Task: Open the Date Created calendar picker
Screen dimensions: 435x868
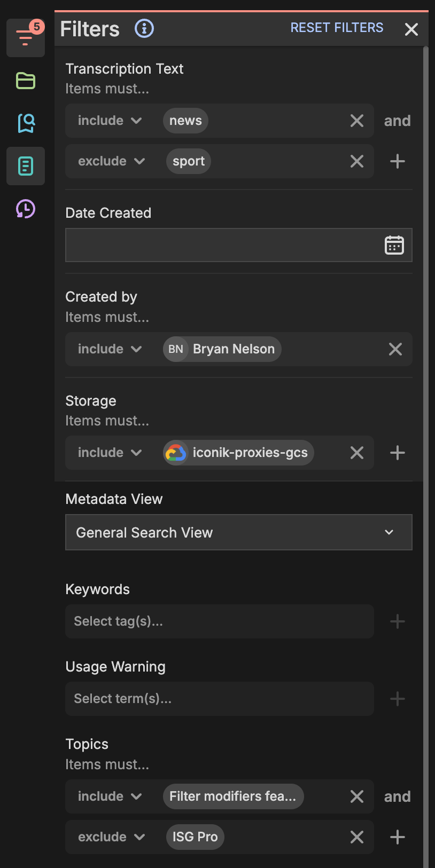Action: (x=394, y=245)
